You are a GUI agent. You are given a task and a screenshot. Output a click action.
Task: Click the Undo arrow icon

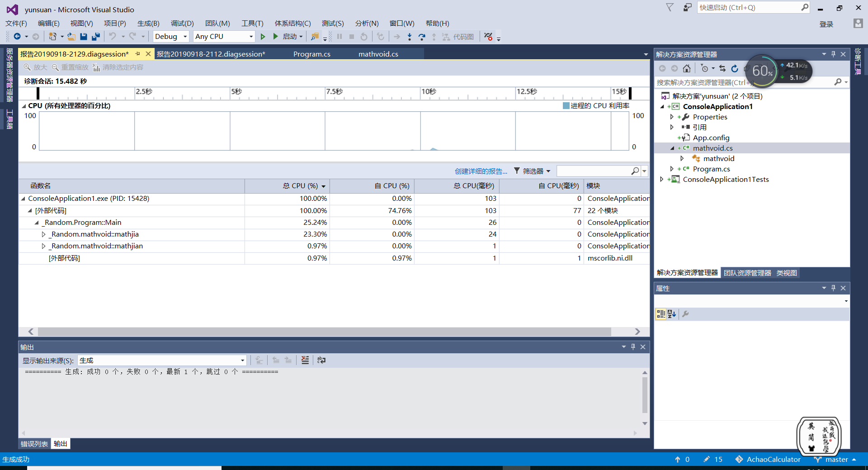tap(113, 37)
